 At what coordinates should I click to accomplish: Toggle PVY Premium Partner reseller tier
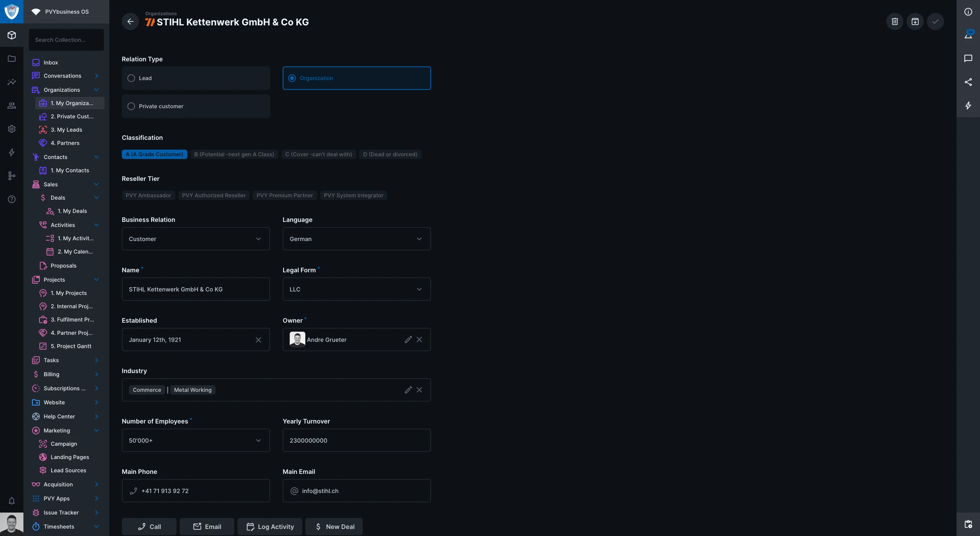click(x=285, y=195)
